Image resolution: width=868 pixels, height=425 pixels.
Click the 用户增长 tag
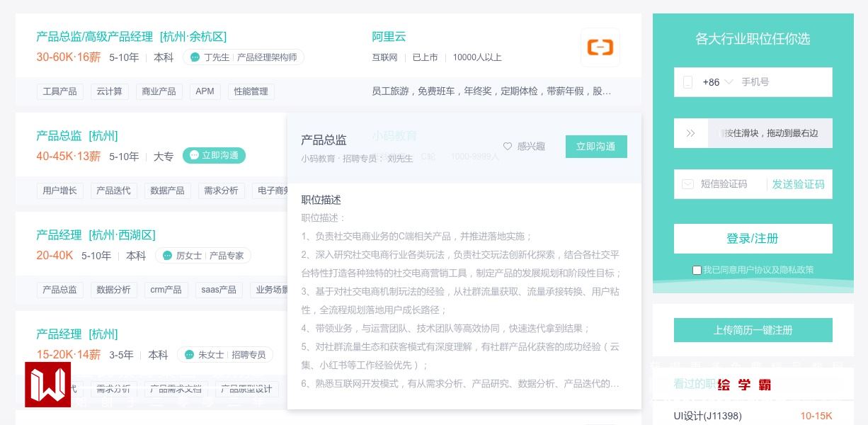point(60,191)
